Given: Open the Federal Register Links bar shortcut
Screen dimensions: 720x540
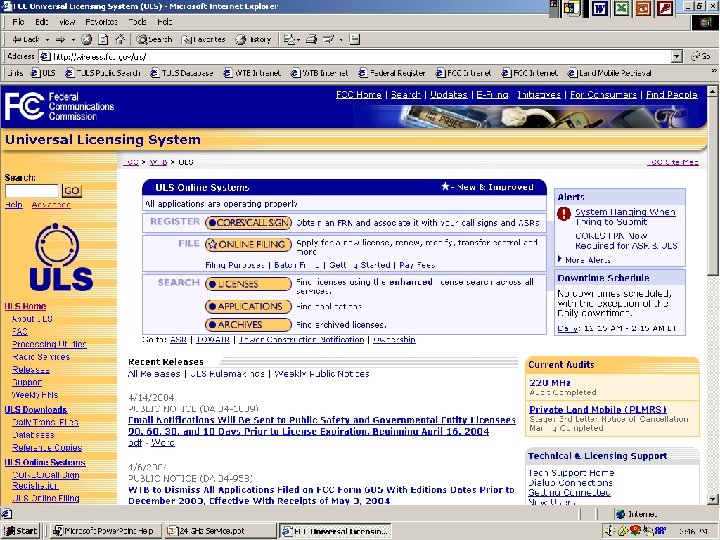Looking at the screenshot, I should click(x=392, y=73).
